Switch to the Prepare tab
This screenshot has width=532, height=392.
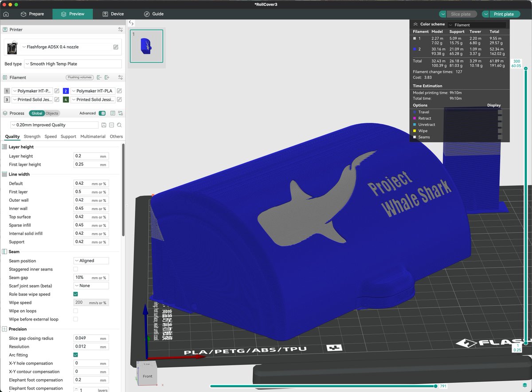click(32, 14)
